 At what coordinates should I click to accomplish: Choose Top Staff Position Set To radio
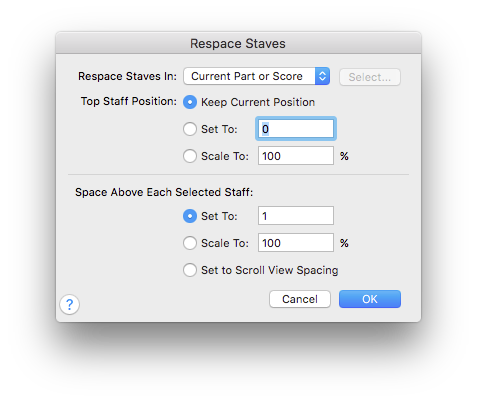pyautogui.click(x=190, y=129)
